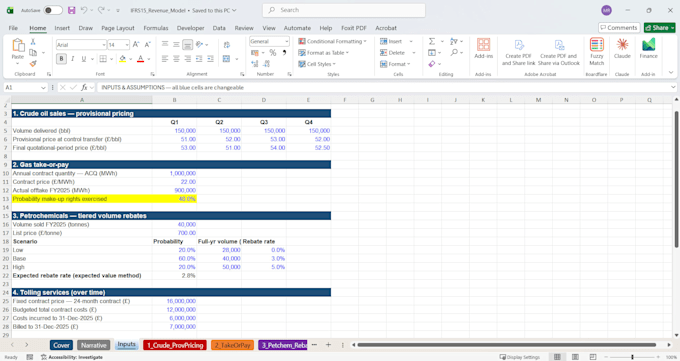Launch the Fuzzy Match add-in
Image resolution: width=680 pixels, height=361 pixels.
[x=597, y=51]
